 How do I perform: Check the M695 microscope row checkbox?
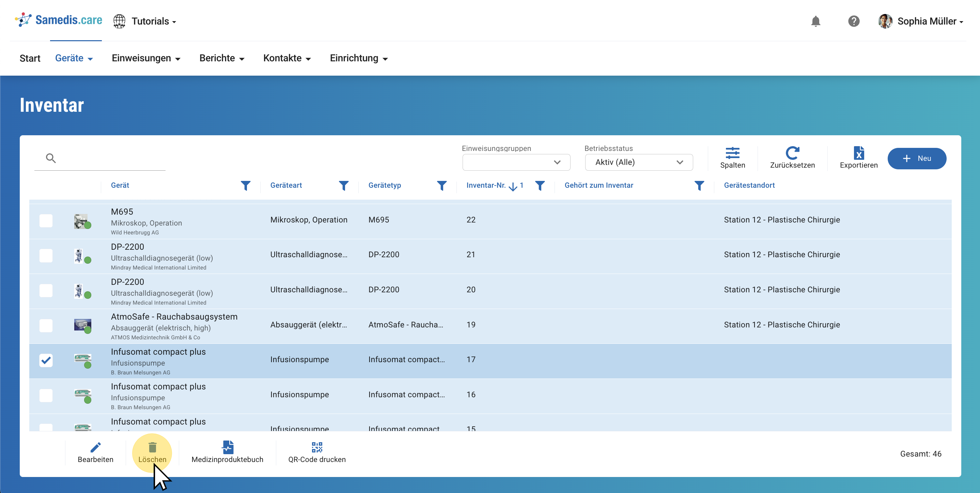click(46, 220)
